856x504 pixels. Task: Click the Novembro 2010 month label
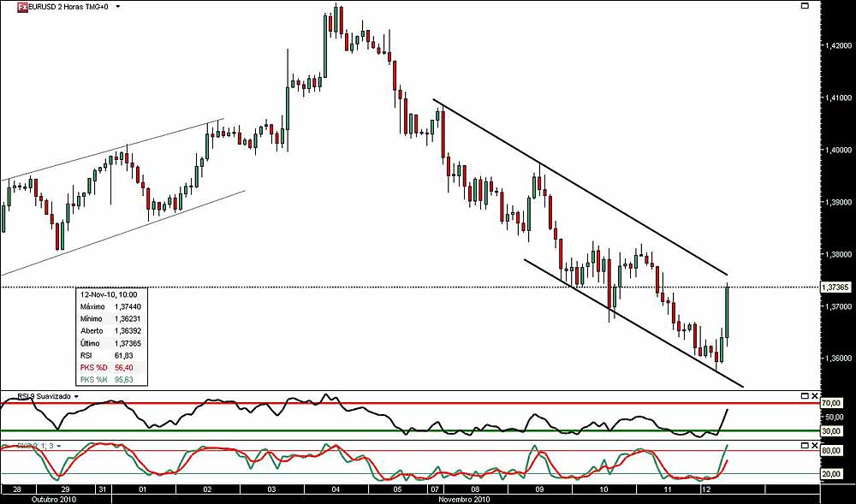pyautogui.click(x=465, y=499)
